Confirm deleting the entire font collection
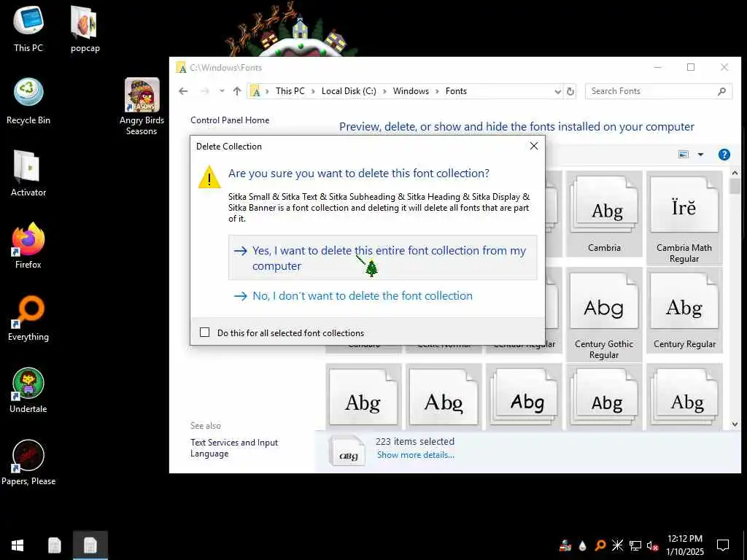This screenshot has width=747, height=560. [382, 257]
